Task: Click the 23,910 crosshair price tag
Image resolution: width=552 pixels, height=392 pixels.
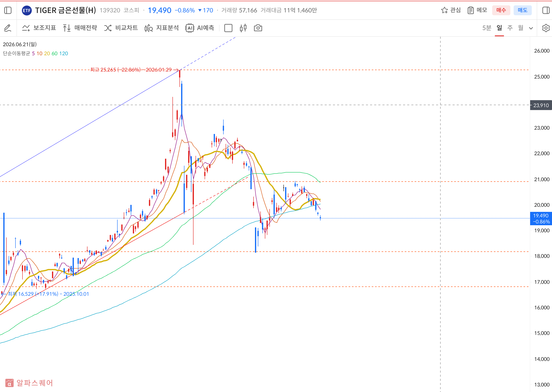Action: 541,105
